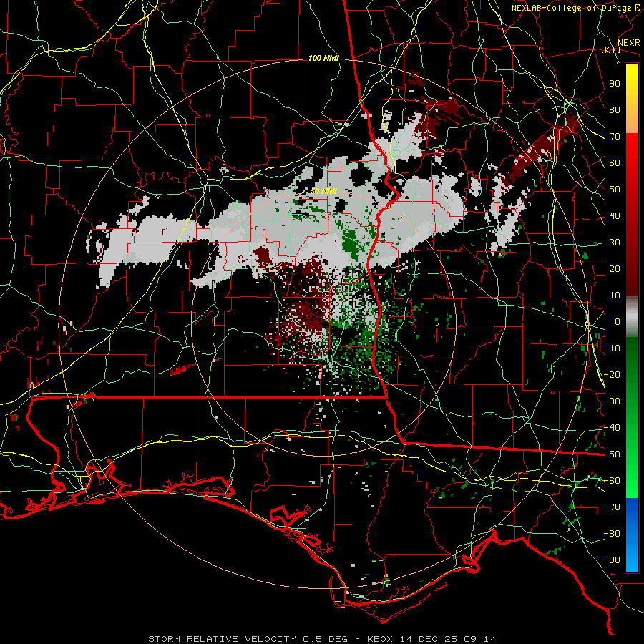
Task: Click the NEXR label above the color scale
Action: tap(629, 43)
